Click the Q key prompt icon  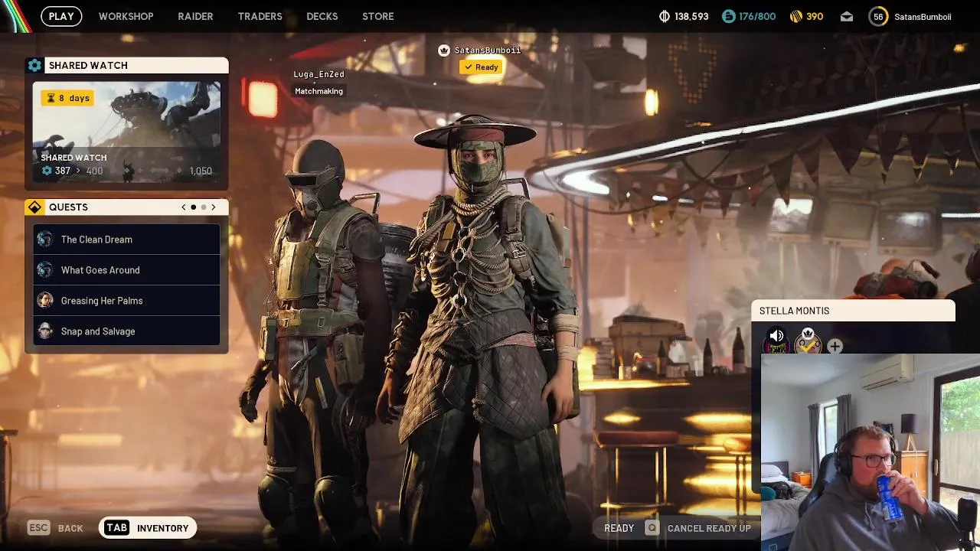pos(652,528)
